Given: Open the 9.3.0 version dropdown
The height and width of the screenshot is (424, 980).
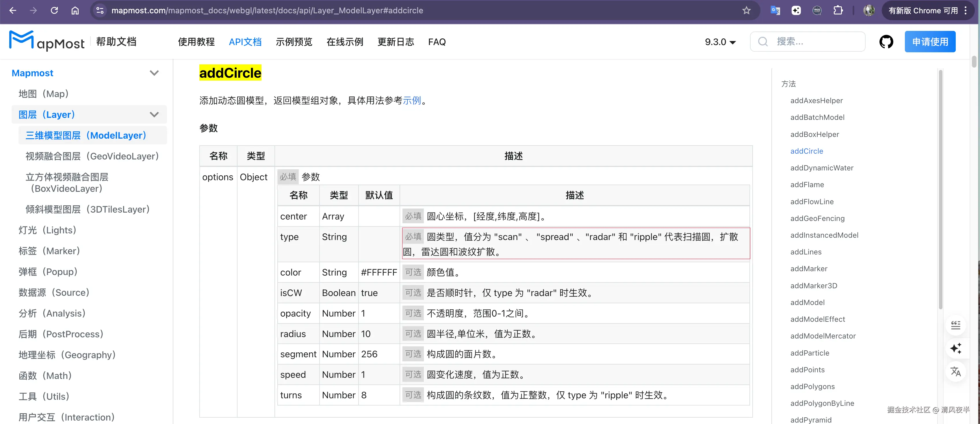Looking at the screenshot, I should point(720,42).
